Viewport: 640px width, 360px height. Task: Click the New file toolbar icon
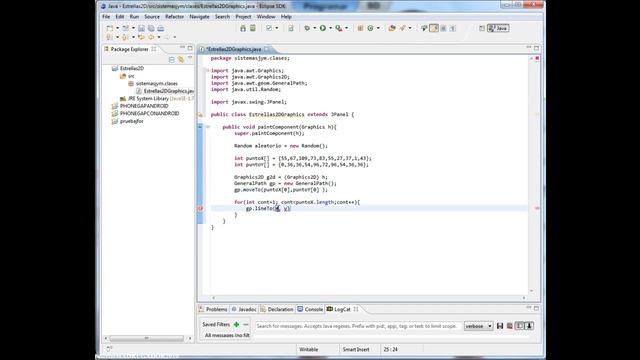pos(110,28)
